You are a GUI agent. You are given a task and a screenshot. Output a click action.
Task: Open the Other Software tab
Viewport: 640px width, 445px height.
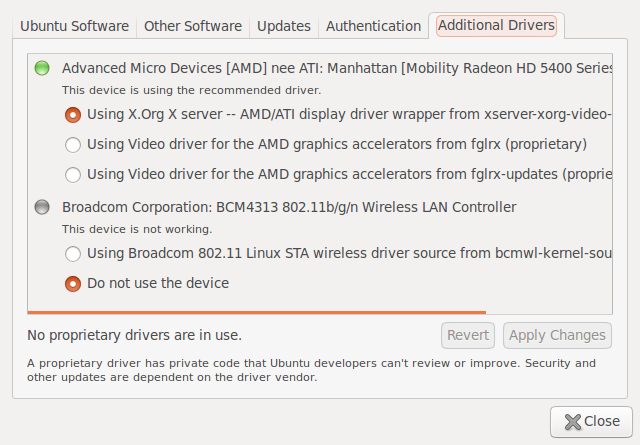pos(191,26)
